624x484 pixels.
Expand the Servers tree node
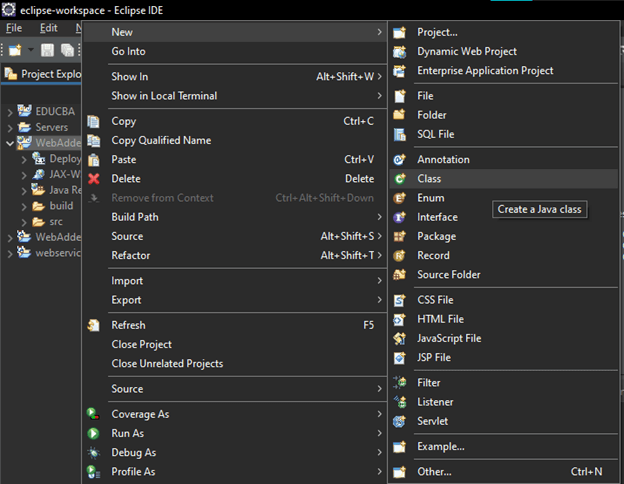[x=10, y=128]
